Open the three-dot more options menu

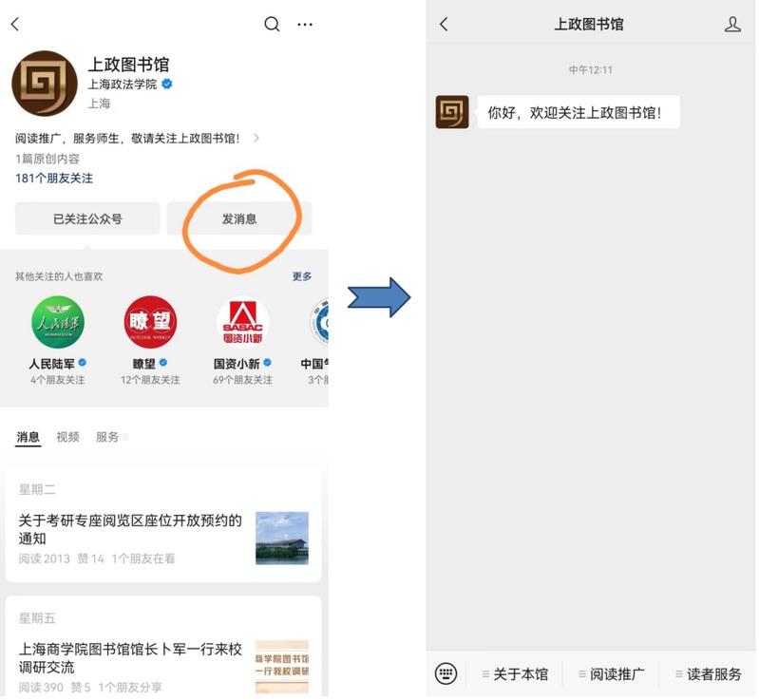tap(305, 24)
